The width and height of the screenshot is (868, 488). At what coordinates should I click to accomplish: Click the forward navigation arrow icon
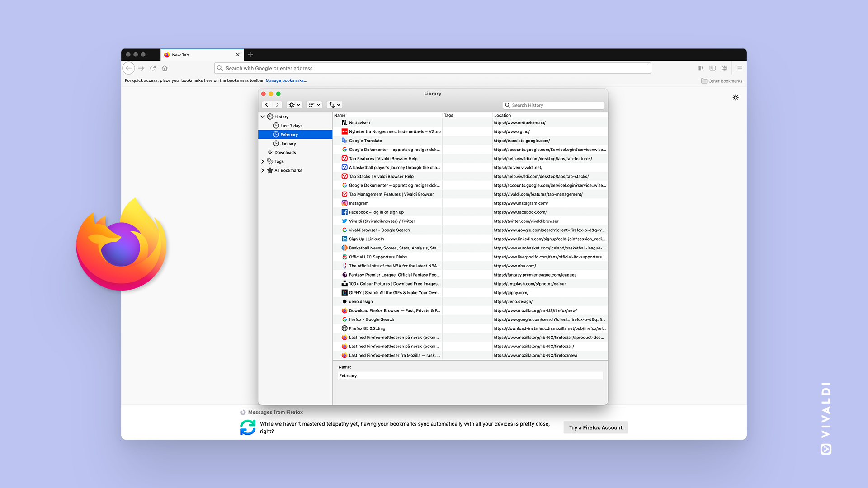141,68
